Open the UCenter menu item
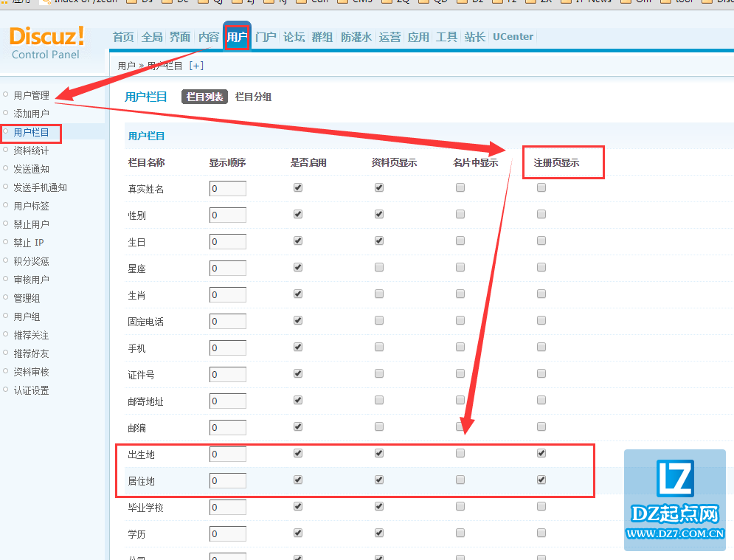Image resolution: width=734 pixels, height=560 pixels. pyautogui.click(x=513, y=37)
